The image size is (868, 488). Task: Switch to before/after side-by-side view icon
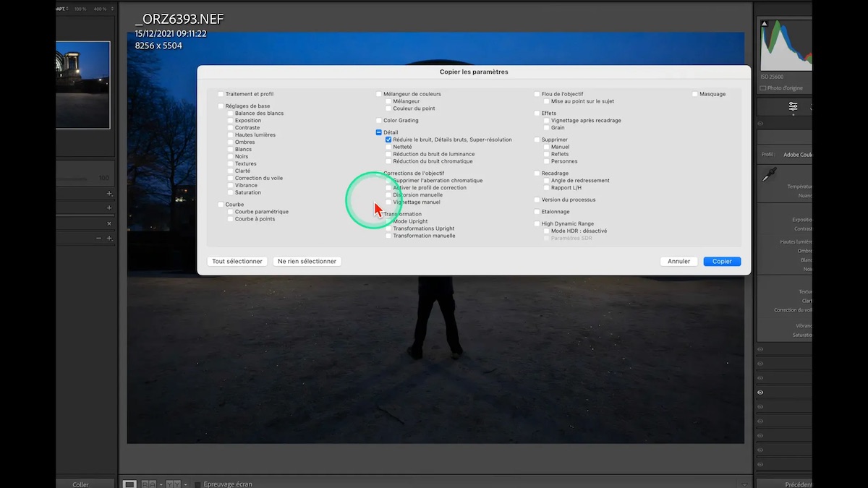click(x=148, y=484)
